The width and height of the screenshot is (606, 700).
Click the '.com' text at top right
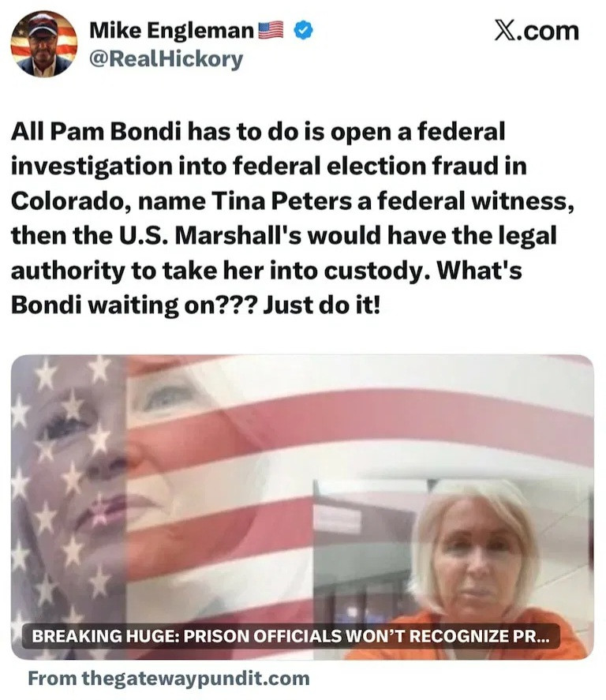click(548, 32)
